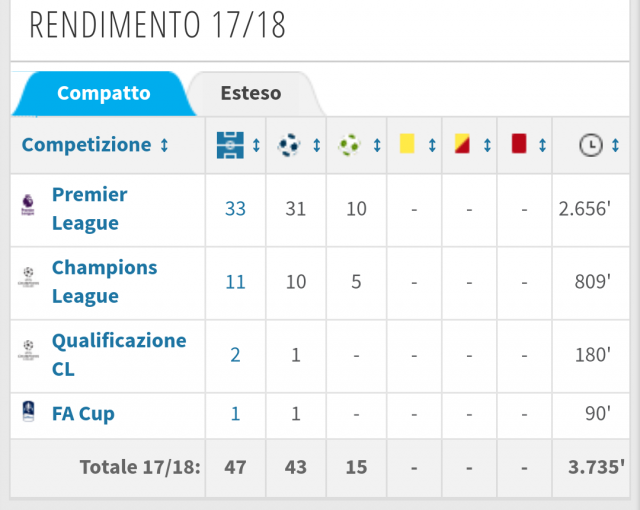Sort by the second yellow card icon

pos(462,145)
